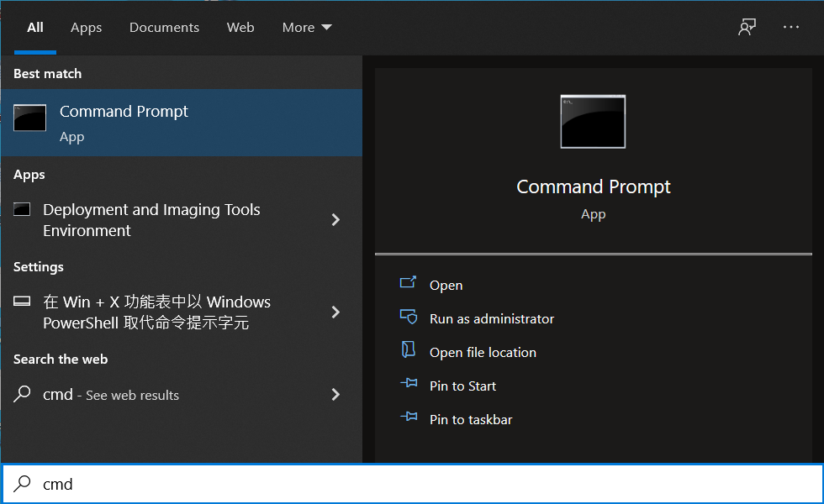Click the Settings section heading
824x504 pixels.
39,267
